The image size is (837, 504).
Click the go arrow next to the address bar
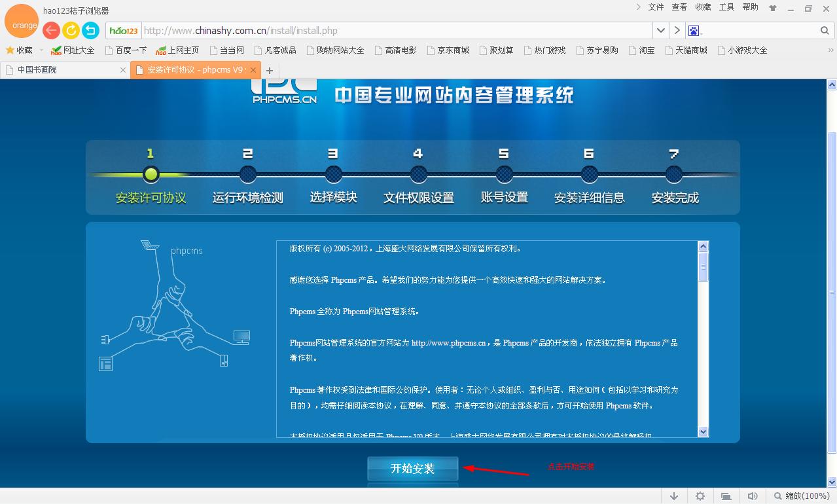[677, 31]
